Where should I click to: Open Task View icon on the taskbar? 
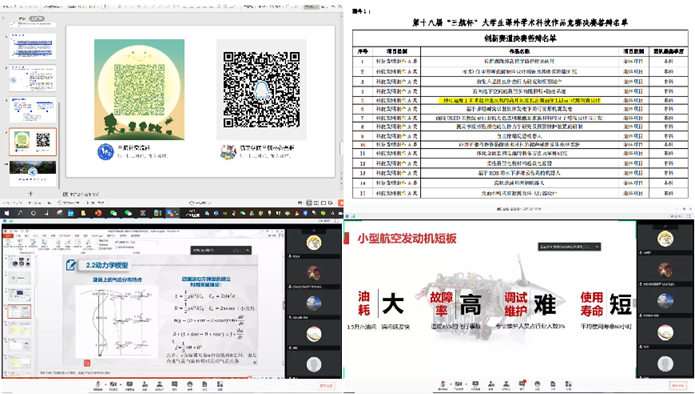click(46, 213)
